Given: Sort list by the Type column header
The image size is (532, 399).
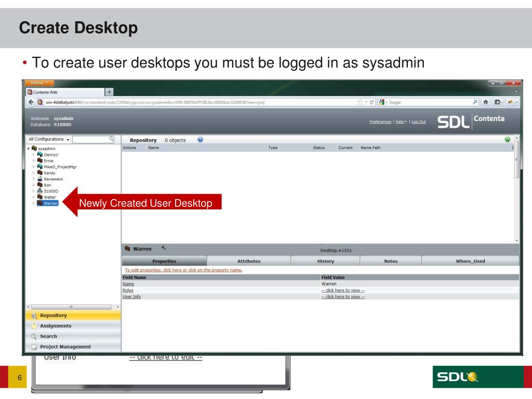Looking at the screenshot, I should [x=273, y=148].
